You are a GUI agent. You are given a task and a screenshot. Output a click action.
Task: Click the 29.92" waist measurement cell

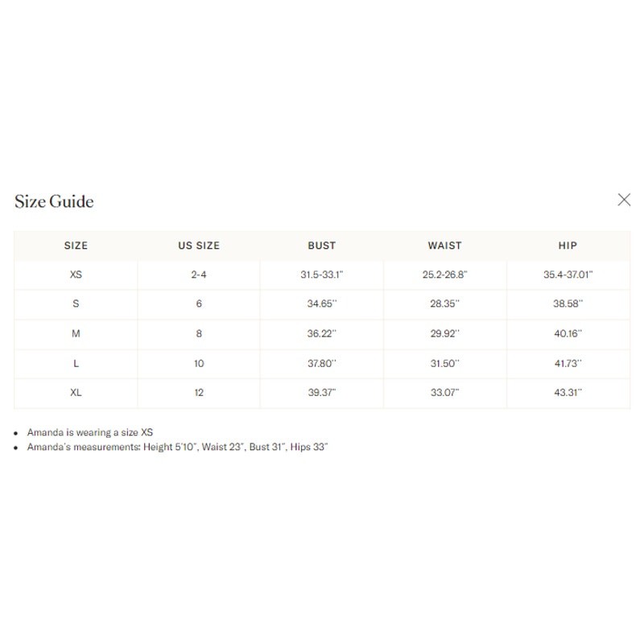(445, 333)
